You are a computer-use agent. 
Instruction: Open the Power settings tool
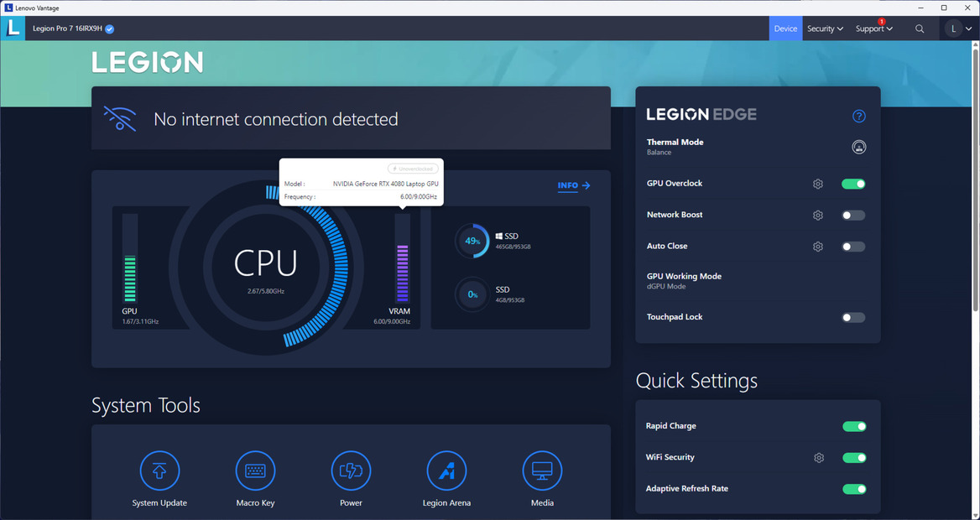pyautogui.click(x=351, y=471)
